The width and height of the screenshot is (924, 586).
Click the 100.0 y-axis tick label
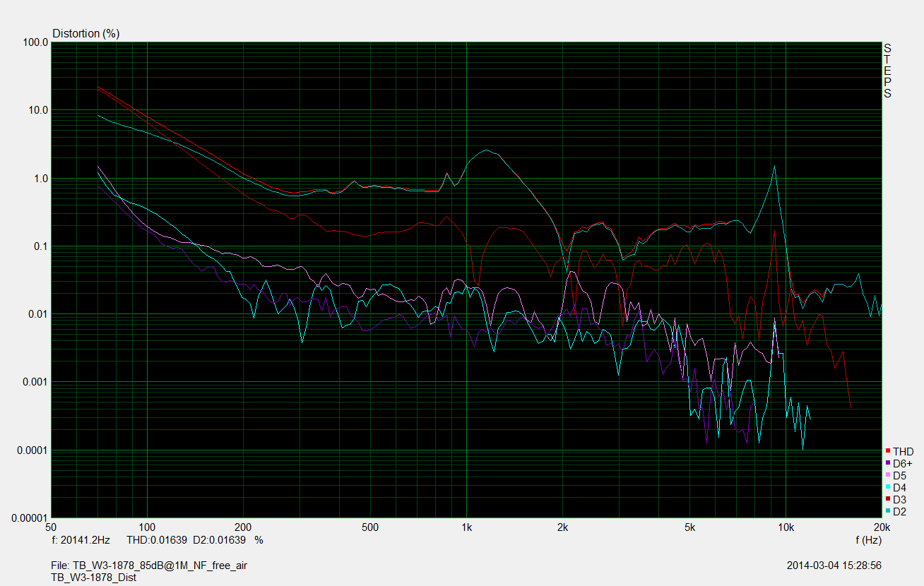(36, 42)
